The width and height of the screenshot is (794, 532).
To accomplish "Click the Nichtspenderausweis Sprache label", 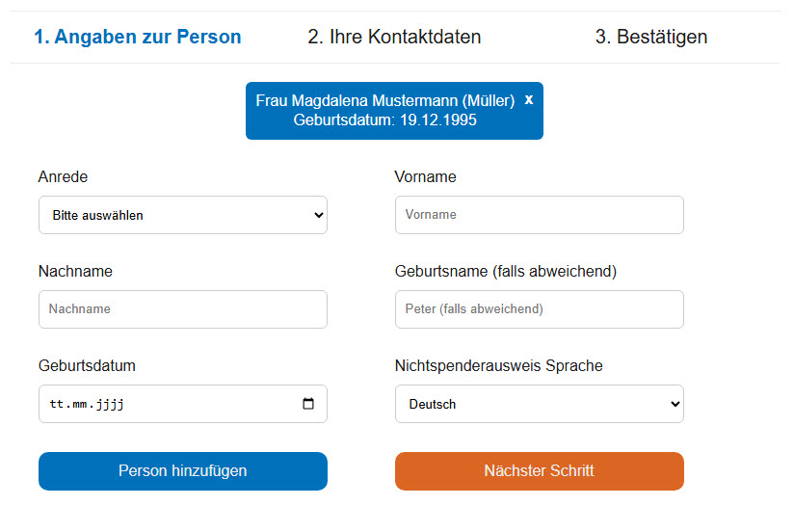I will (x=499, y=366).
